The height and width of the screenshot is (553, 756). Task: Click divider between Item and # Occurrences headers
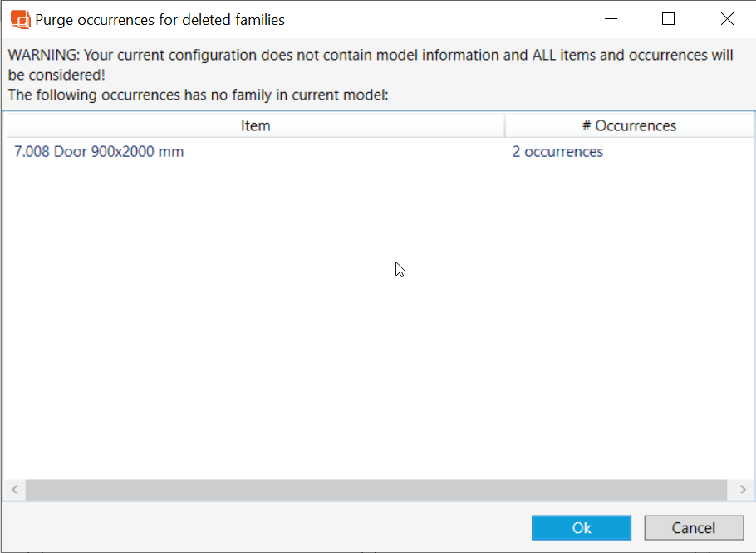[x=504, y=125]
